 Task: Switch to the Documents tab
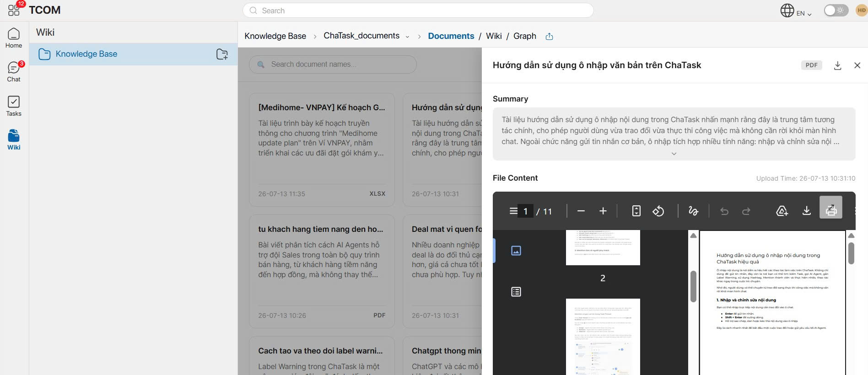point(451,36)
